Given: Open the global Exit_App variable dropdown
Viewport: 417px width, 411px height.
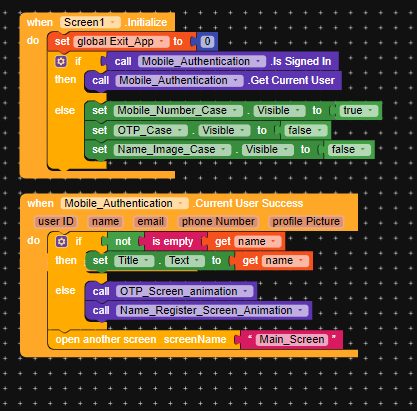Looking at the screenshot, I should [x=121, y=42].
